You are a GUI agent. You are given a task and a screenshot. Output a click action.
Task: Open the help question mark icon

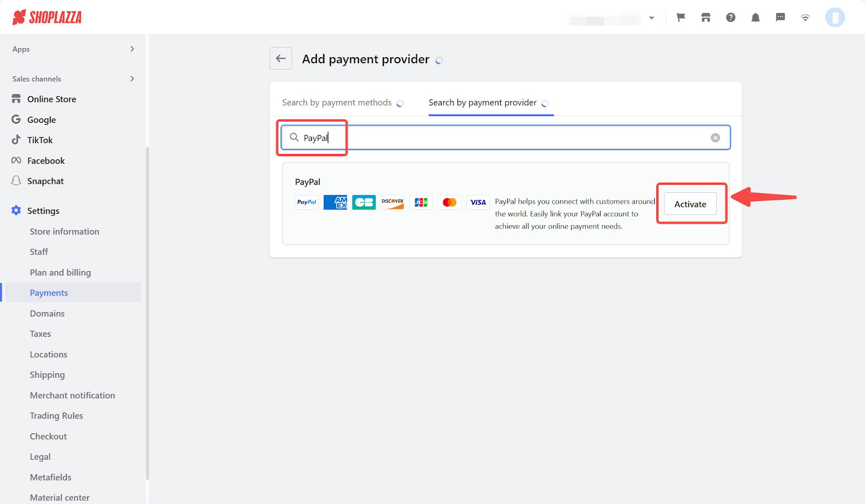click(x=731, y=17)
